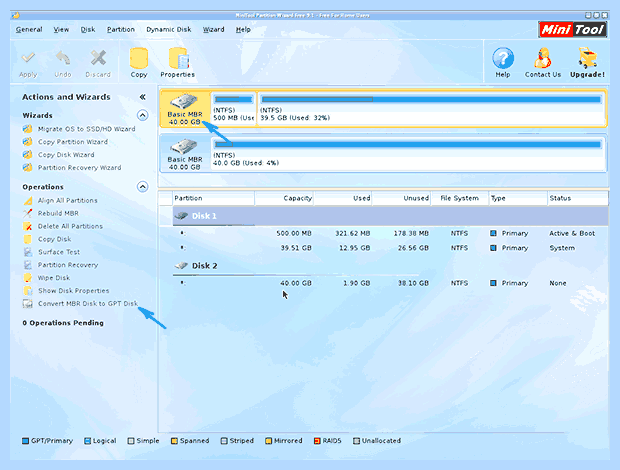Viewport: 620px width, 470px height.
Task: Select the Disk 1 header row
Action: [390, 216]
